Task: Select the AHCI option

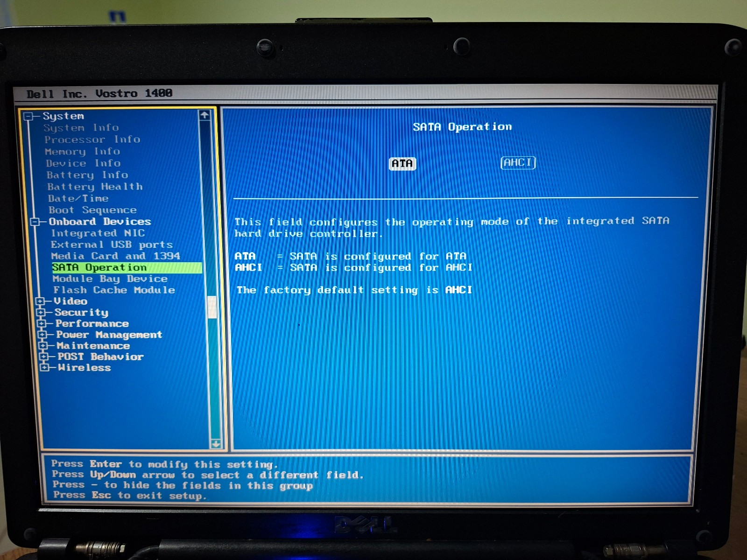Action: click(x=518, y=162)
